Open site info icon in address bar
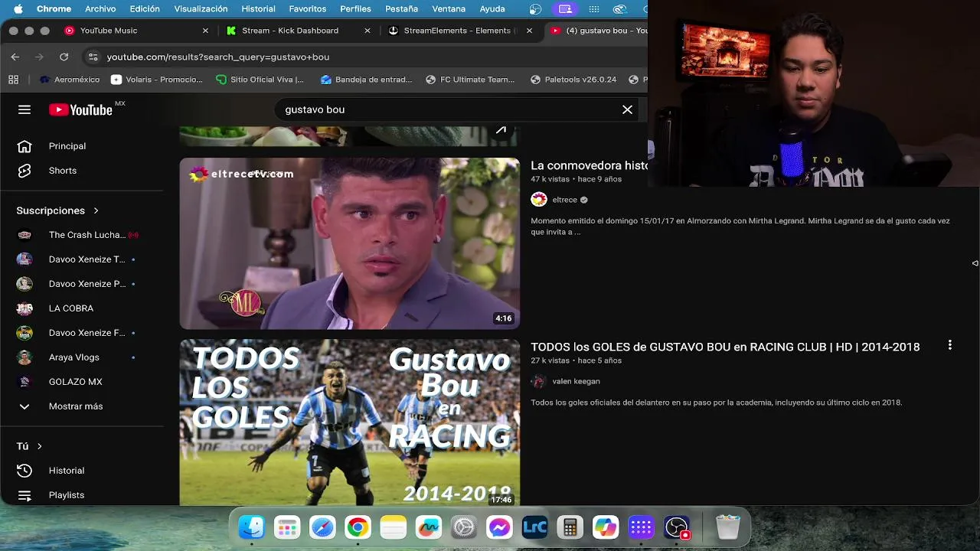 [x=93, y=57]
